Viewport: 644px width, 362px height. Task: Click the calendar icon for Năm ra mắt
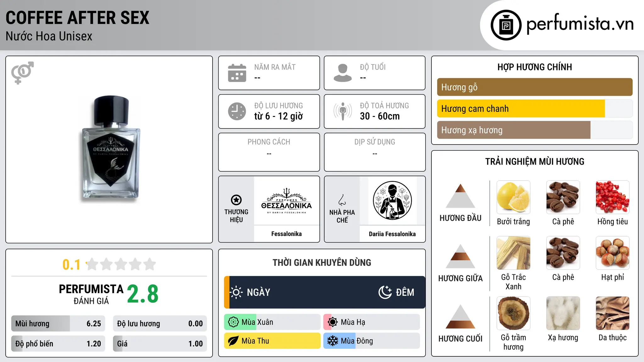pyautogui.click(x=237, y=73)
